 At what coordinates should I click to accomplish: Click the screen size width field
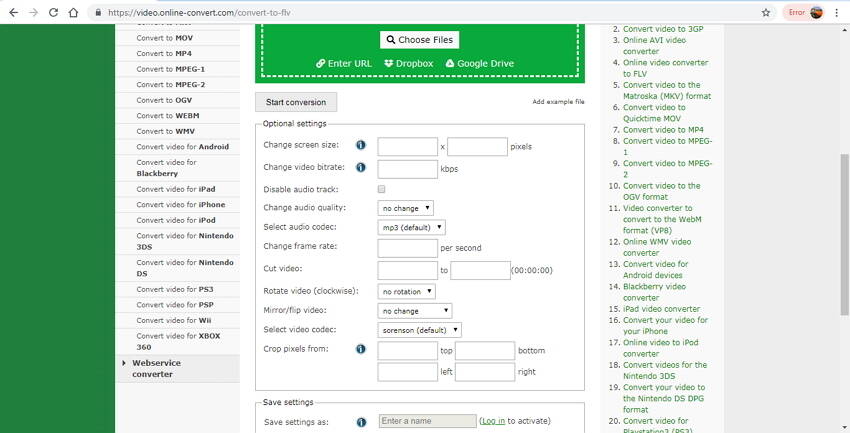pyautogui.click(x=408, y=147)
